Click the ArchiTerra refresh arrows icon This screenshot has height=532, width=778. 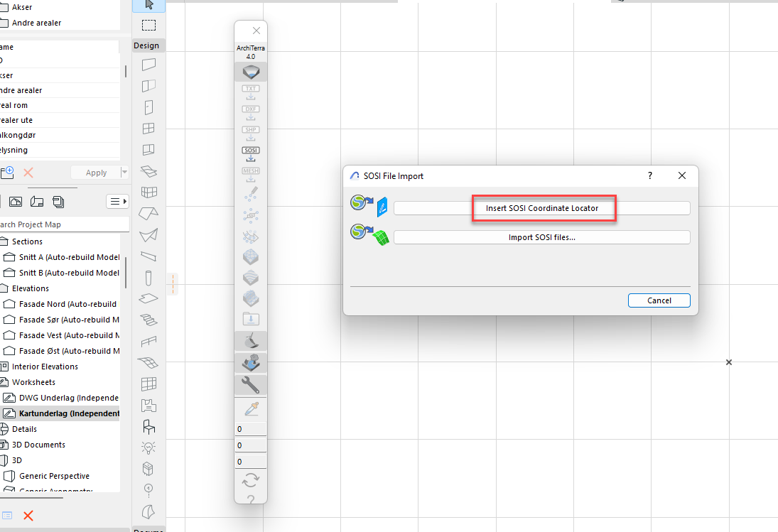251,480
